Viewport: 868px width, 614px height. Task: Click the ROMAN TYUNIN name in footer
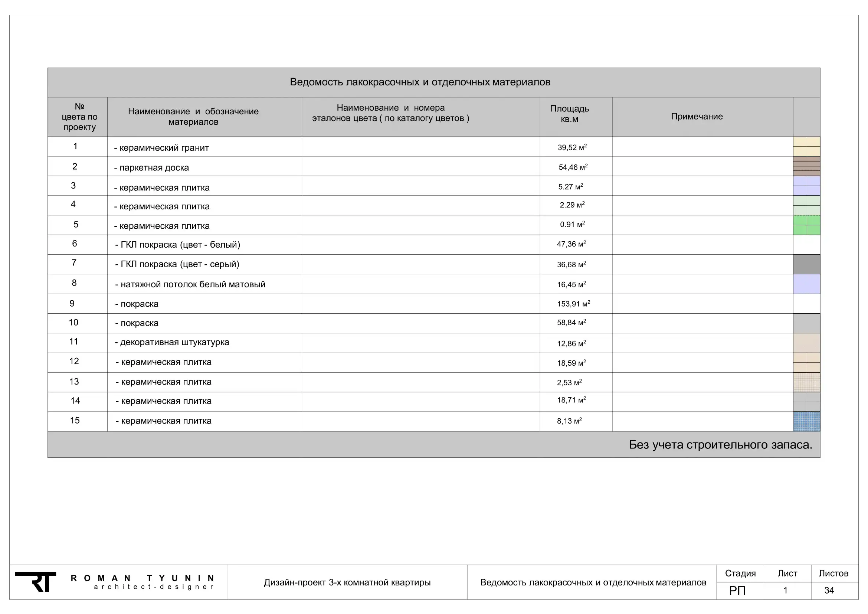point(143,578)
